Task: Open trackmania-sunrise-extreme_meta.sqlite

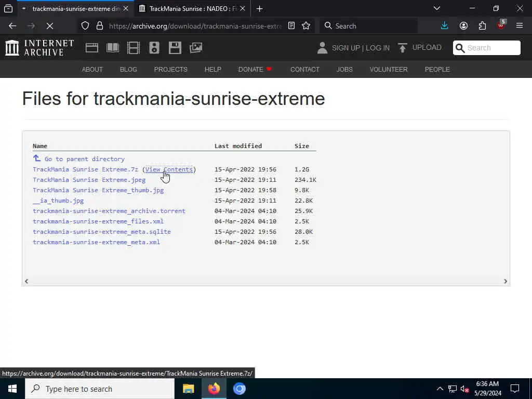Action: click(x=102, y=232)
